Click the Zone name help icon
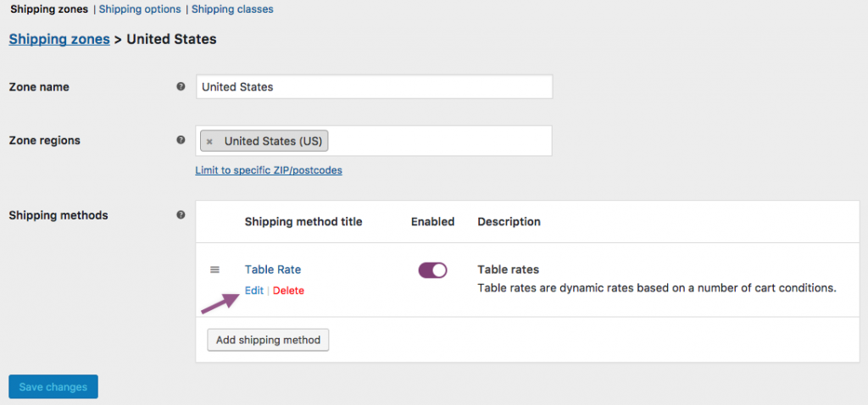The height and width of the screenshot is (405, 868). [x=181, y=86]
